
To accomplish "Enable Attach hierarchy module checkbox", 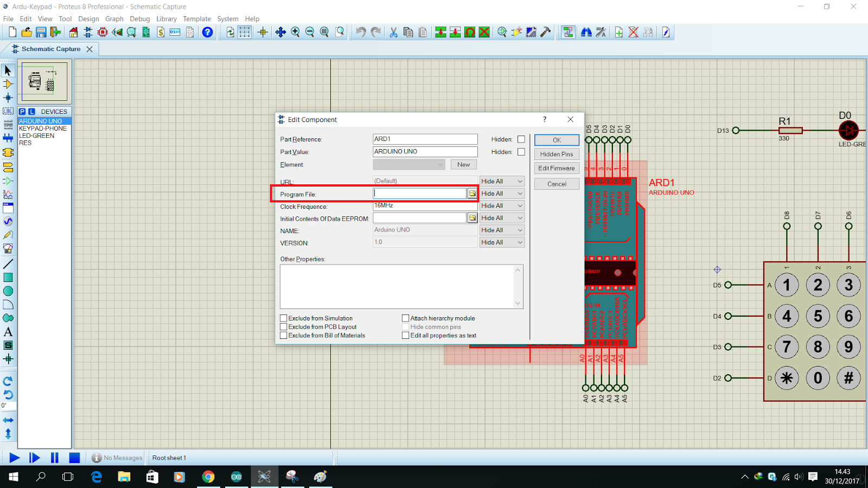I will pyautogui.click(x=405, y=318).
